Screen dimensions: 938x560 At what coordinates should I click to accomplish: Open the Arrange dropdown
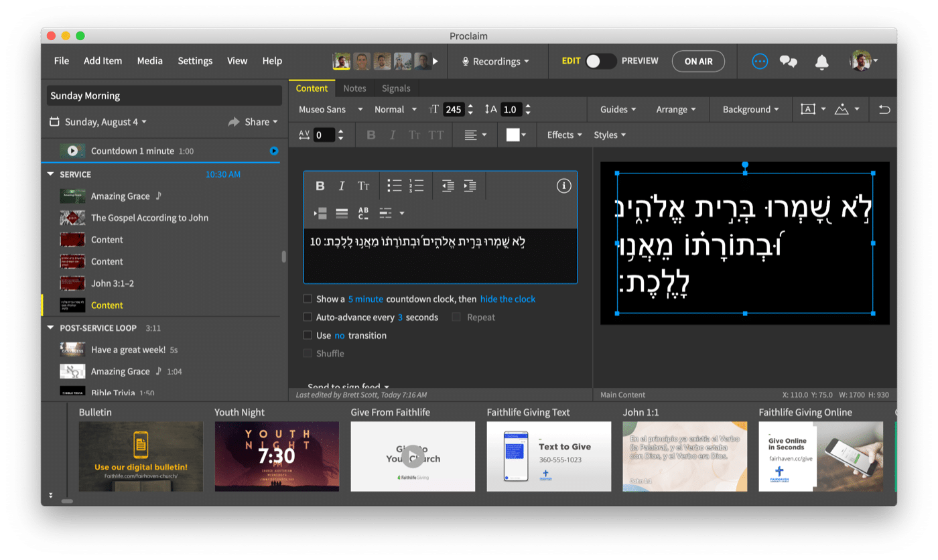click(x=675, y=109)
